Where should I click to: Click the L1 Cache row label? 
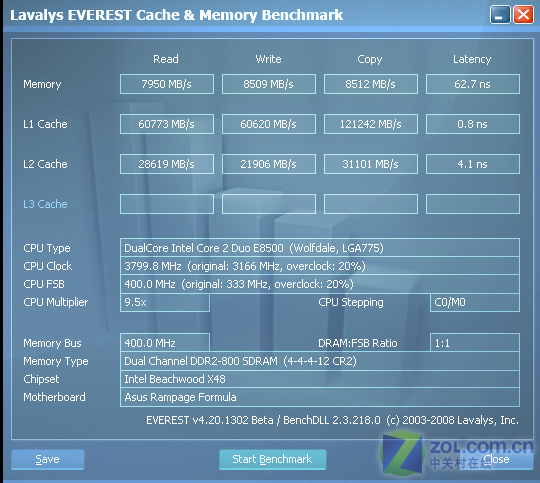(x=45, y=124)
